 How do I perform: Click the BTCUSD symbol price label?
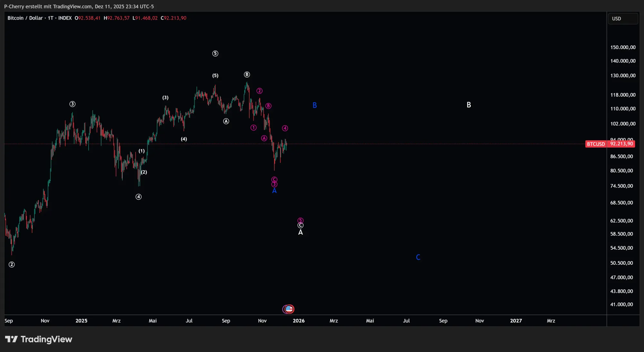(x=596, y=144)
